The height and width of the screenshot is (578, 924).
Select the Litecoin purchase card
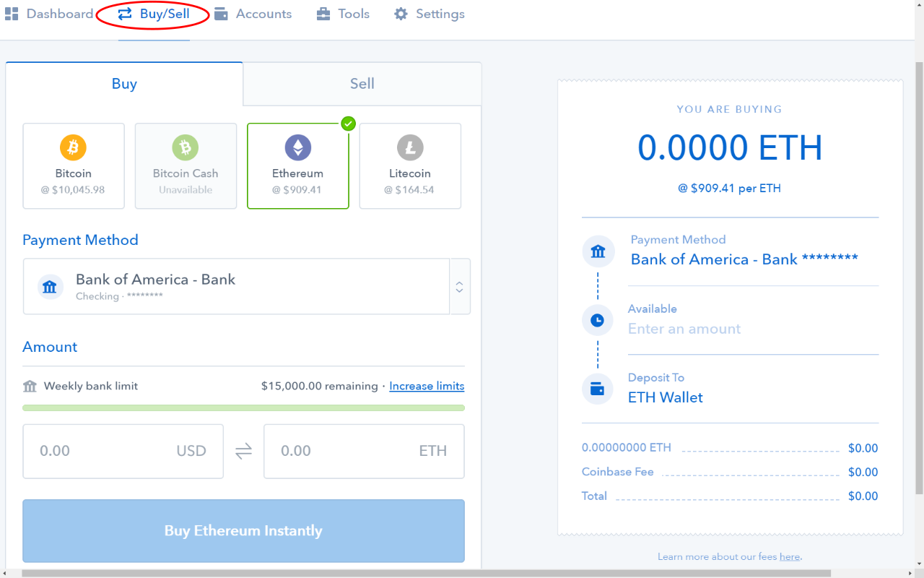coord(409,166)
